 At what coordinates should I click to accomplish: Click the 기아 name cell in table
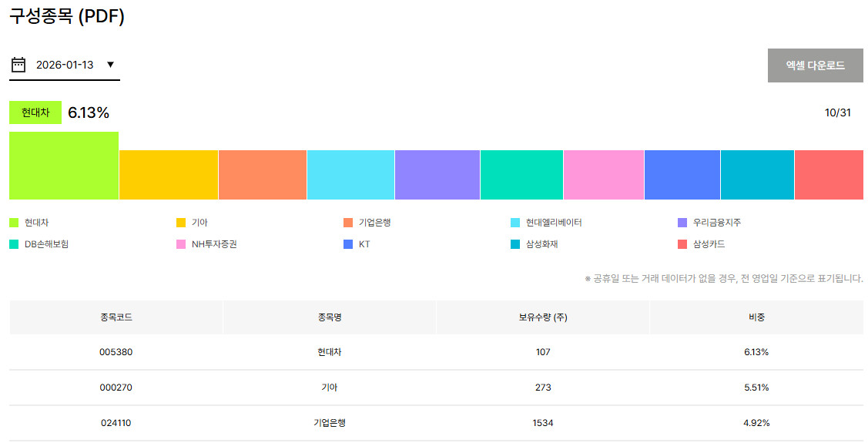tap(330, 388)
